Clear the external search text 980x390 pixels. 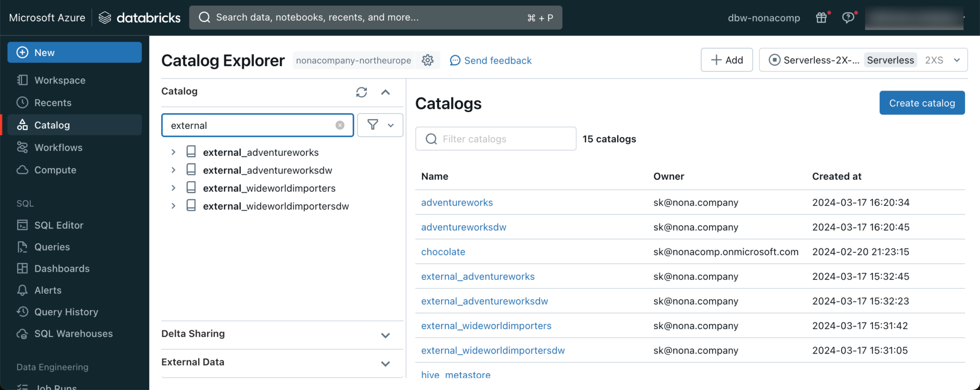click(x=340, y=125)
